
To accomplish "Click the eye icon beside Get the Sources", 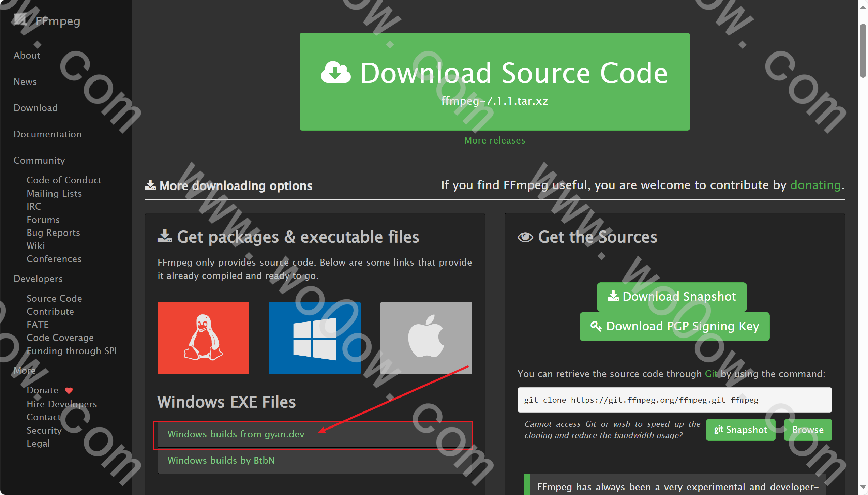I will [x=525, y=237].
